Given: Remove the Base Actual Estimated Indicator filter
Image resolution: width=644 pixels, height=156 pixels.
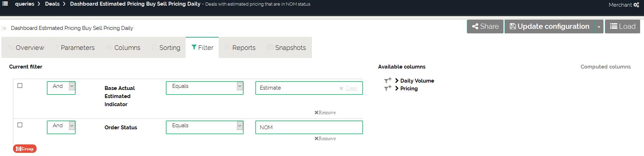Looking at the screenshot, I should [x=325, y=112].
